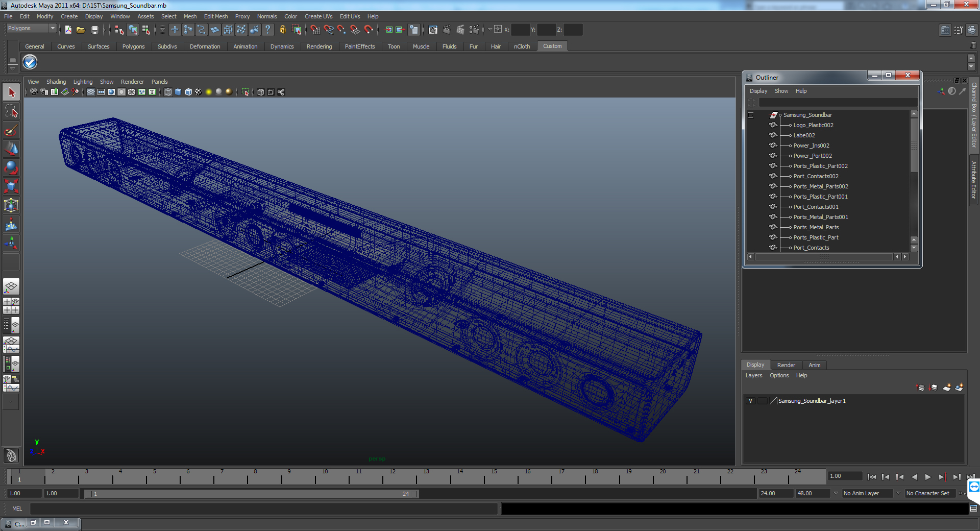This screenshot has height=531, width=980.
Task: Open the Polygons menu set dropdown
Action: point(31,29)
